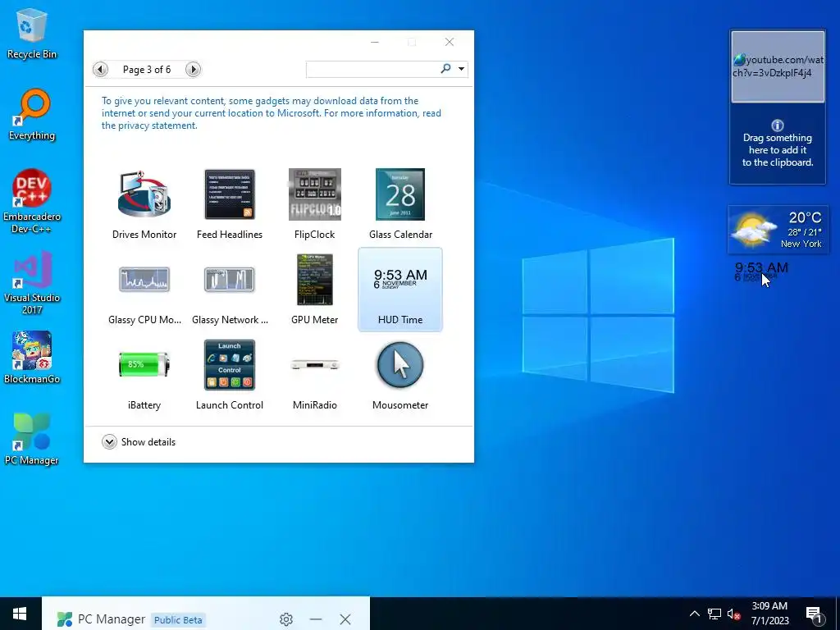This screenshot has height=630, width=840.
Task: Go to next gadget page
Action: pyautogui.click(x=193, y=69)
